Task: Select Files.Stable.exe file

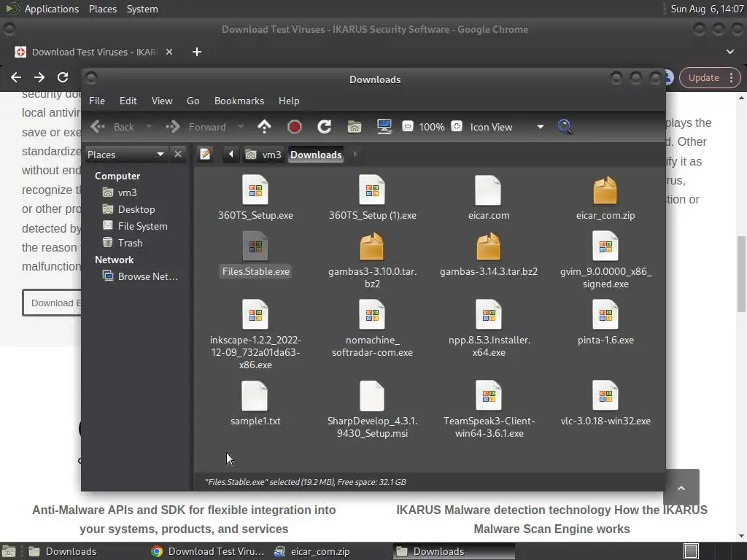Action: click(x=255, y=254)
